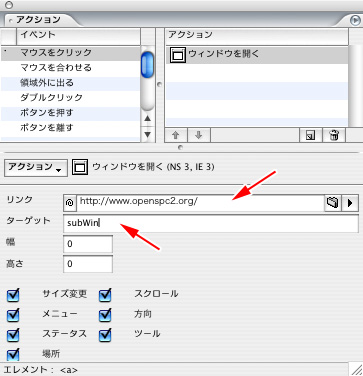Uncheck the サイズ変更 checkbox
Image resolution: width=363 pixels, height=376 pixels.
point(13,295)
